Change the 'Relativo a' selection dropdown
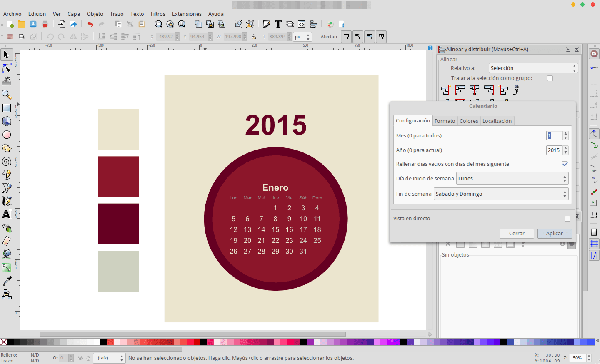 [532, 68]
